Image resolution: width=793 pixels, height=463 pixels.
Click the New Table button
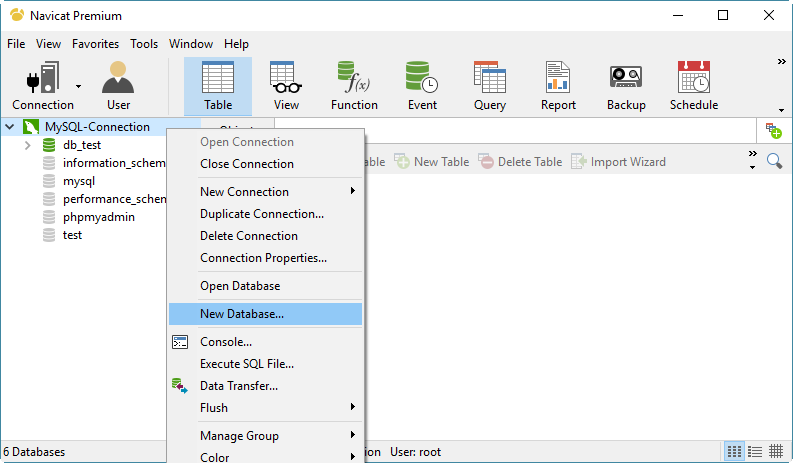[431, 162]
